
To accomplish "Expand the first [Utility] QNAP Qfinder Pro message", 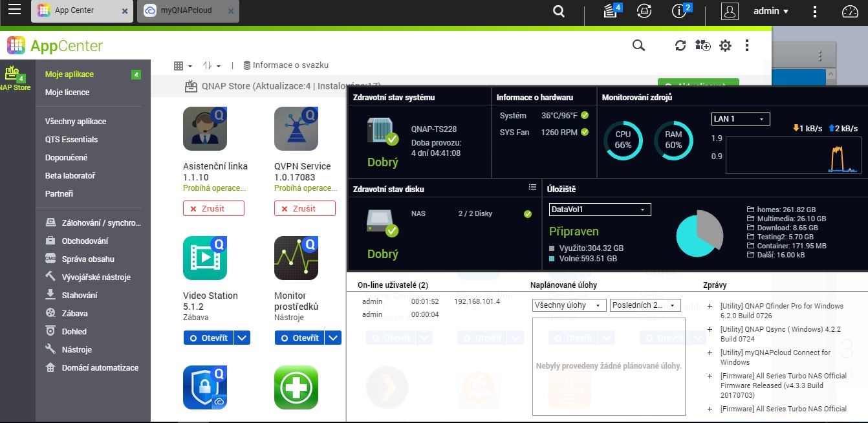I will click(x=710, y=307).
